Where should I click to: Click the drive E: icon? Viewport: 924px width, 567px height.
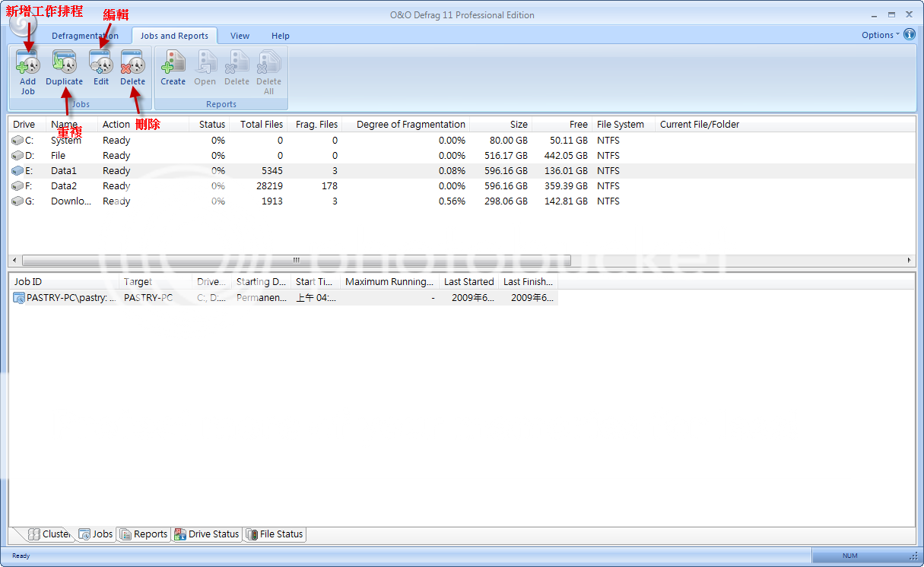(18, 171)
